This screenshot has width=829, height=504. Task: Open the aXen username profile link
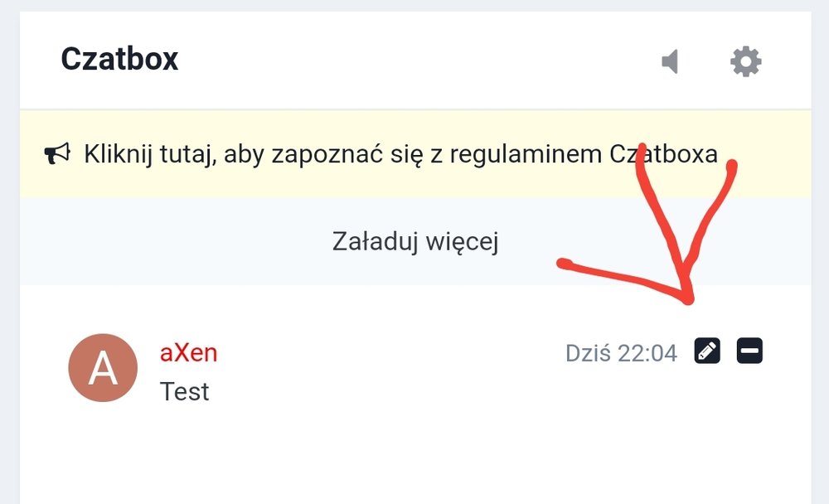(x=188, y=352)
